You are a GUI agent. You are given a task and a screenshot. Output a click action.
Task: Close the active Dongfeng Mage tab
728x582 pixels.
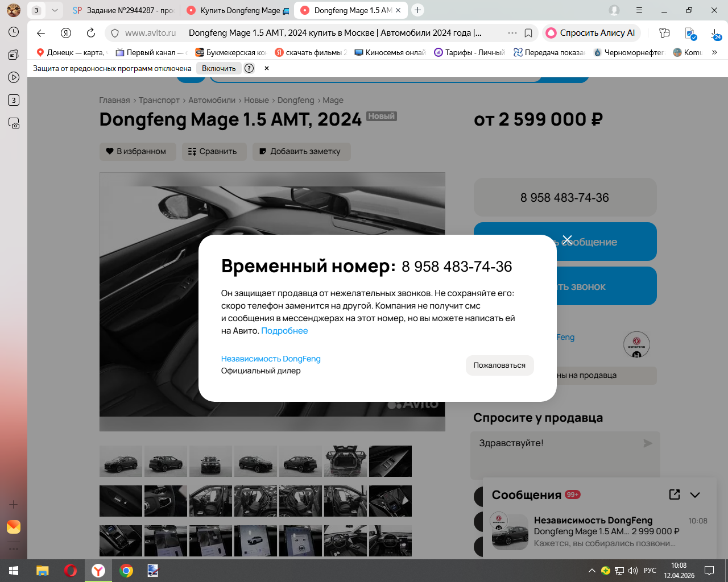pos(398,10)
